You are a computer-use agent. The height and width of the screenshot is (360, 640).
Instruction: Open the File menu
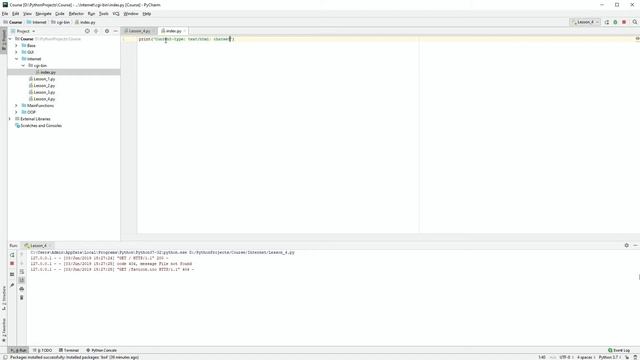(x=5, y=13)
